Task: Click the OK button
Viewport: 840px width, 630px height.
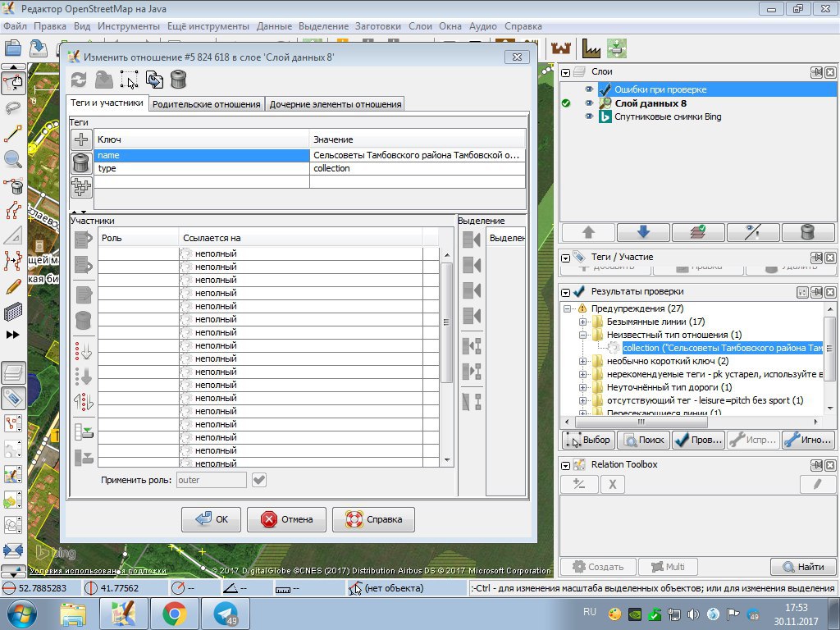Action: (211, 519)
